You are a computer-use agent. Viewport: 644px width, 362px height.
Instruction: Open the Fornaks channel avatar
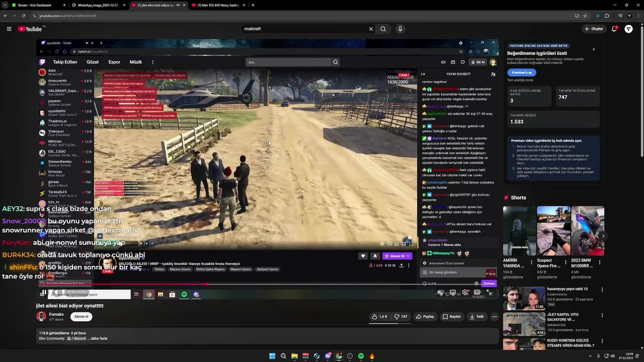click(41, 316)
